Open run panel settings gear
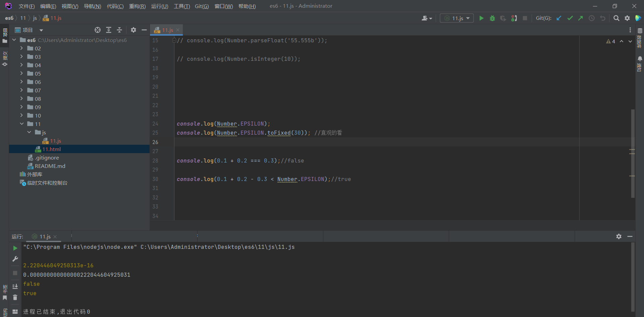This screenshot has width=644, height=317. coord(619,236)
